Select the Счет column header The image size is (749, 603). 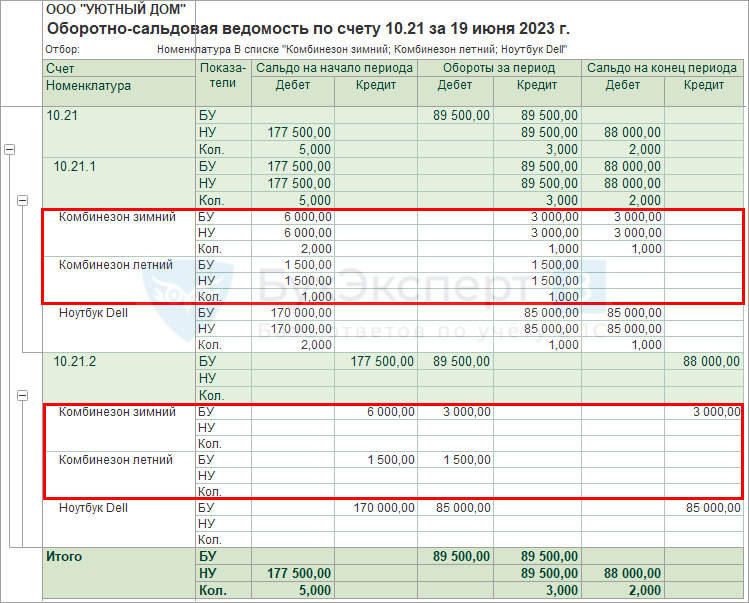pyautogui.click(x=60, y=68)
